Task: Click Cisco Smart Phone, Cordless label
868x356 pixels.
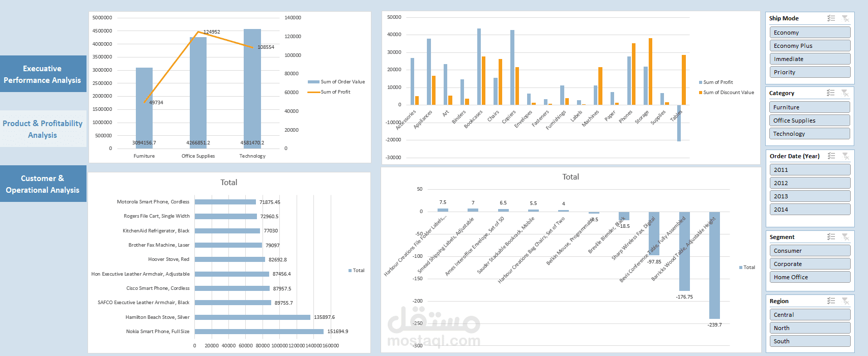Action: pos(158,288)
